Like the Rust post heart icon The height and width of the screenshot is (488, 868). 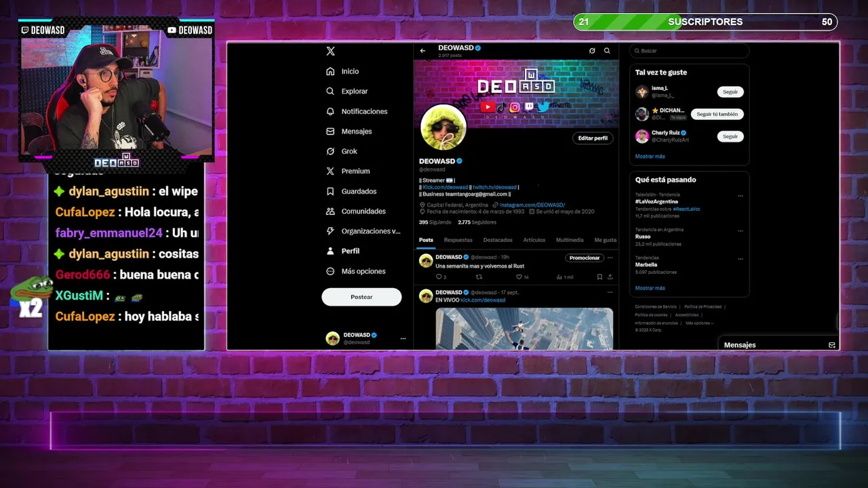click(519, 277)
